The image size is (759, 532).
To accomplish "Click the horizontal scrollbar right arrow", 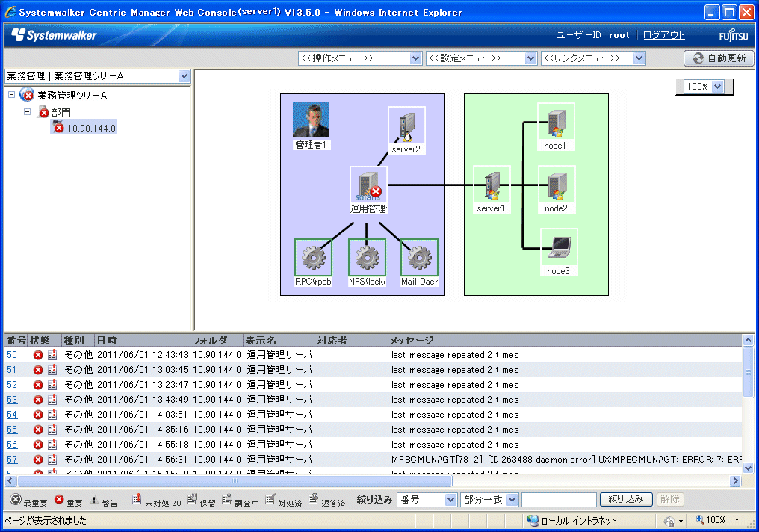I will (736, 480).
